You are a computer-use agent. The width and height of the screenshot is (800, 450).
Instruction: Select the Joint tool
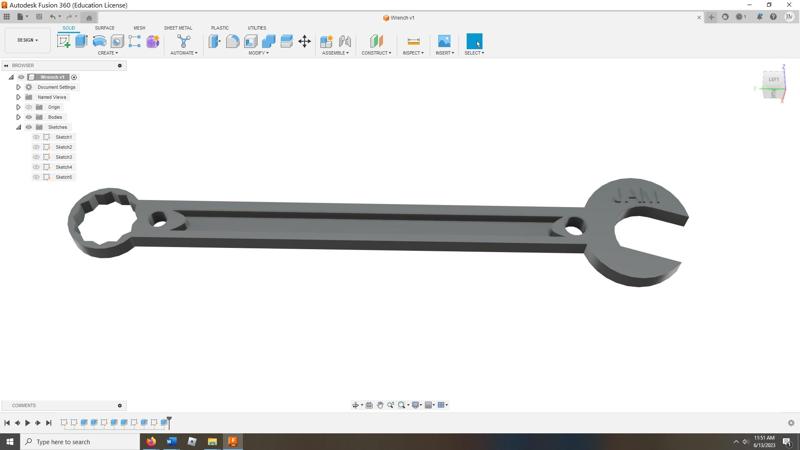pyautogui.click(x=345, y=41)
